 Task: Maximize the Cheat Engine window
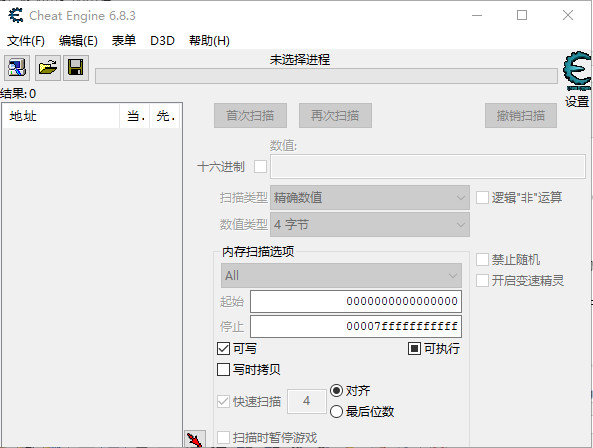[x=522, y=15]
